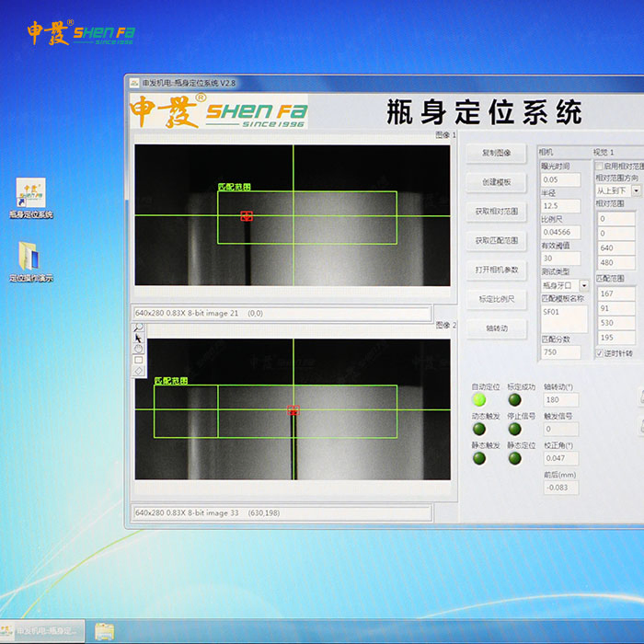The image size is (644, 644).
Task: Click the file explorer icon in the taskbar
Action: pyautogui.click(x=105, y=631)
